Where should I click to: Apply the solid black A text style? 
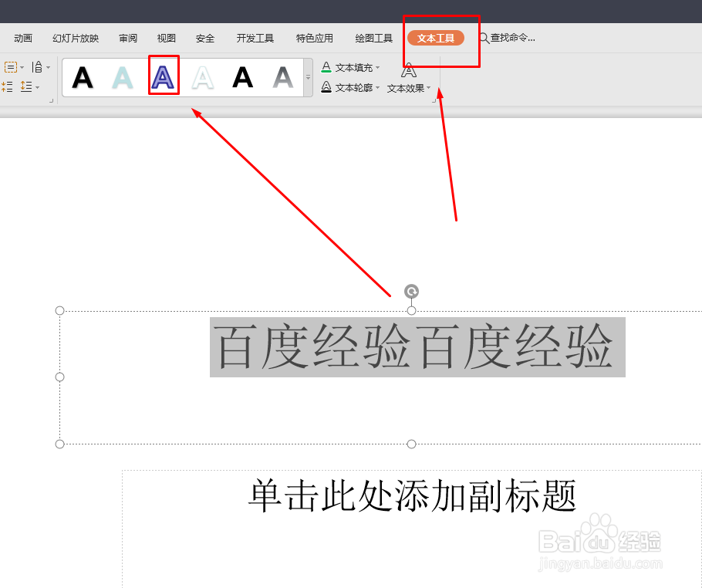[243, 77]
